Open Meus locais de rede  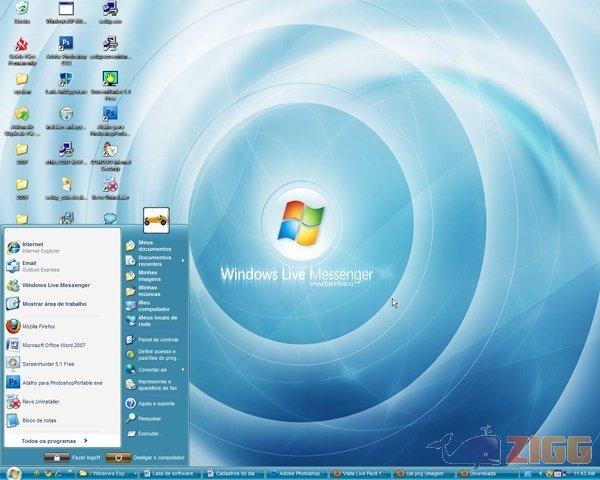point(155,321)
